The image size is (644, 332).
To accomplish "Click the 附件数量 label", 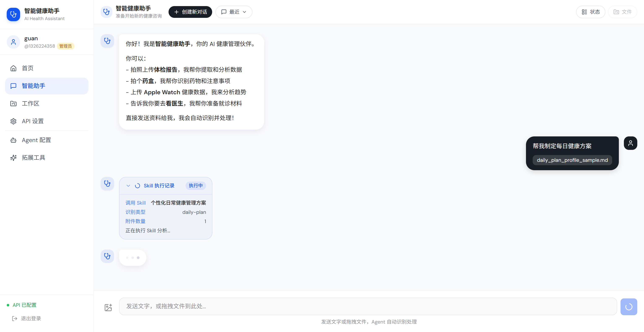I will tap(135, 221).
